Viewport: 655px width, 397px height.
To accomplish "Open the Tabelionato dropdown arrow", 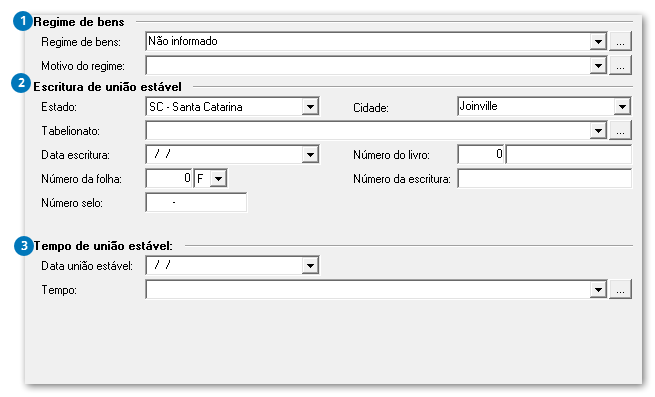I will tap(598, 131).
